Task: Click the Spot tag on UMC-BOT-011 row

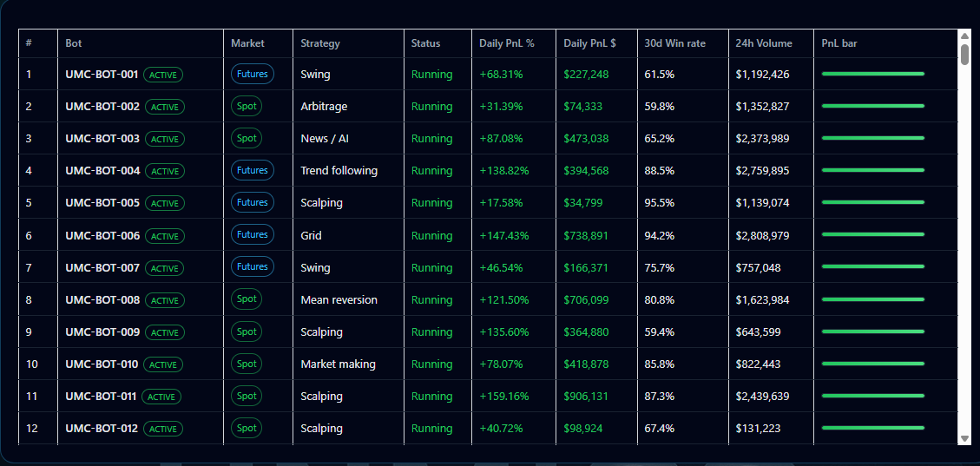Action: coord(247,397)
